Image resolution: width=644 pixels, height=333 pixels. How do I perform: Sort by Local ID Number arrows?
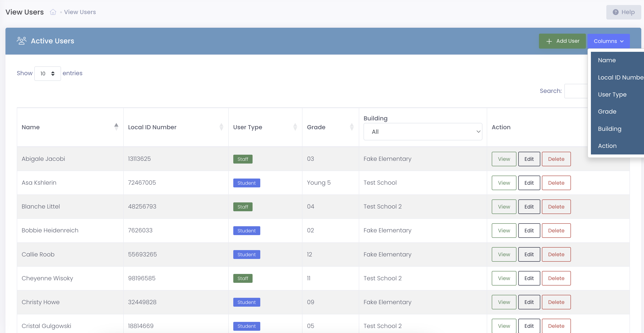(221, 127)
